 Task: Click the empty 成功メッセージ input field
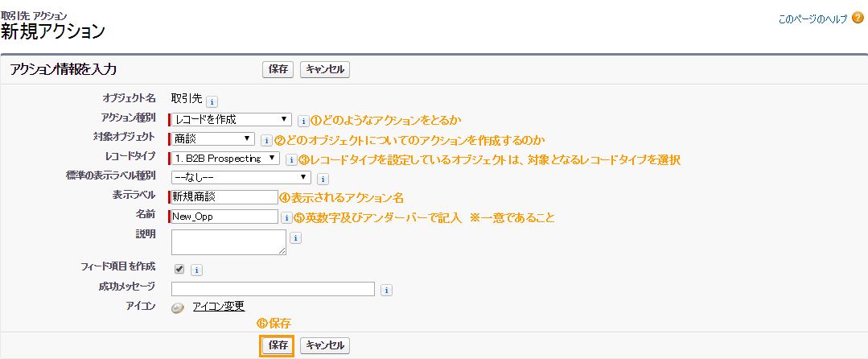pyautogui.click(x=274, y=289)
